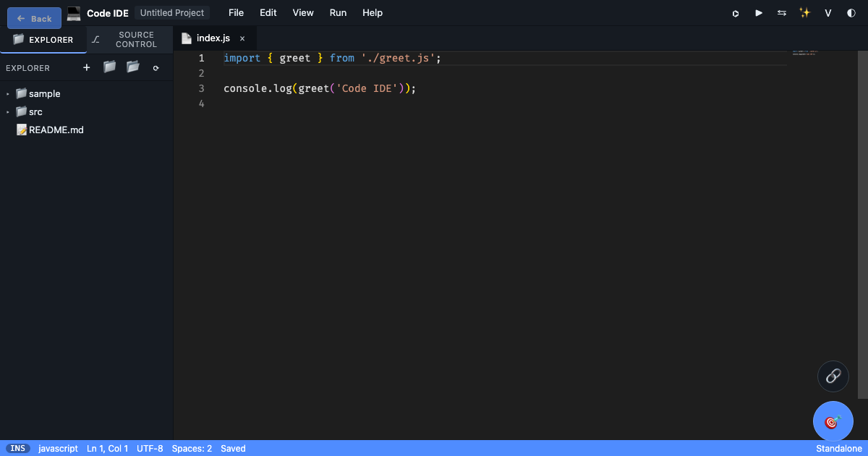Click the EXPLORER section header text
This screenshot has height=456, width=868.
(28, 68)
